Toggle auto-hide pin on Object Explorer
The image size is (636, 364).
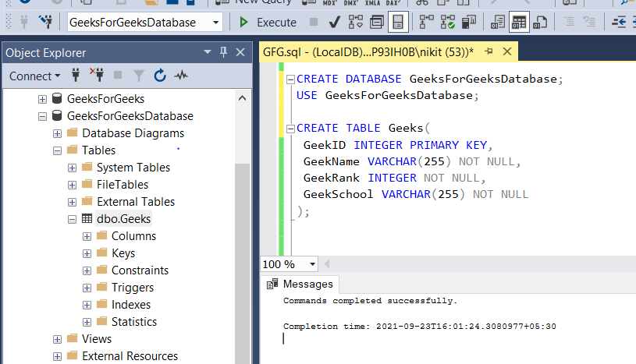pyautogui.click(x=222, y=52)
